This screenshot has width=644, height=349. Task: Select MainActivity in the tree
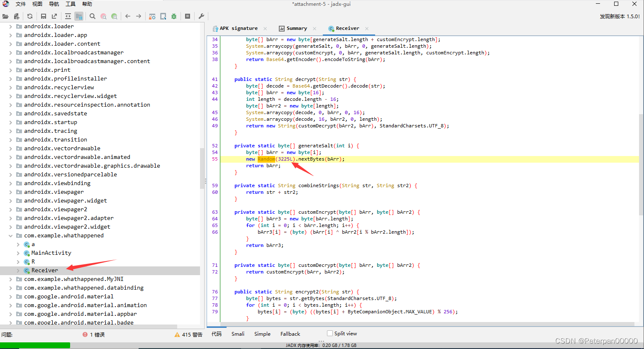pyautogui.click(x=51, y=253)
